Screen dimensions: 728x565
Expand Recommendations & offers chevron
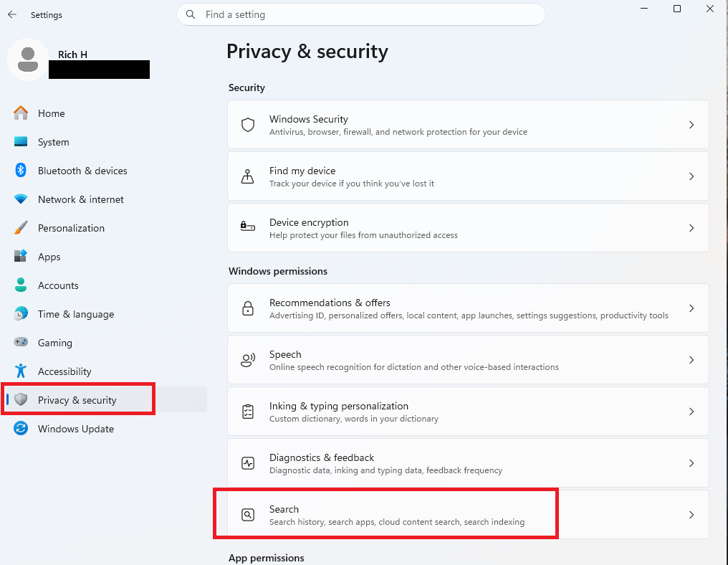[x=691, y=308]
